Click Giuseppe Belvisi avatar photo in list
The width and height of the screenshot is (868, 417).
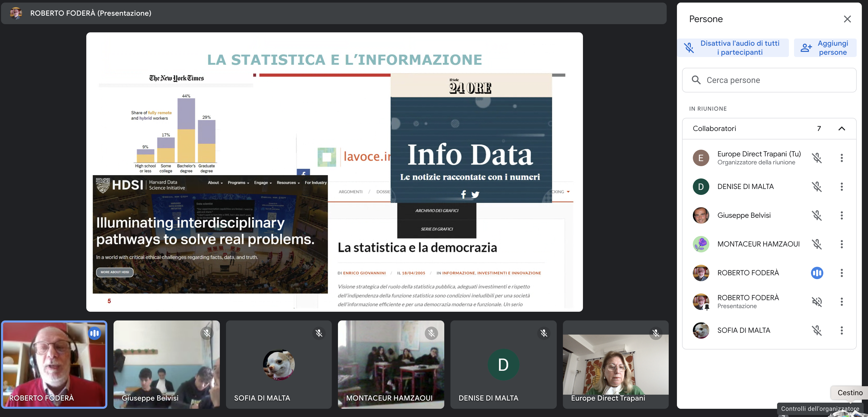point(701,215)
